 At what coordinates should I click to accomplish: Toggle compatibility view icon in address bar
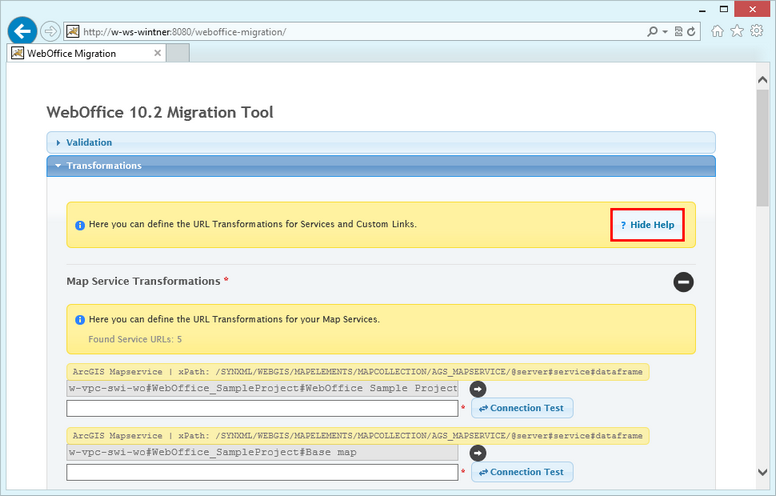click(x=679, y=32)
